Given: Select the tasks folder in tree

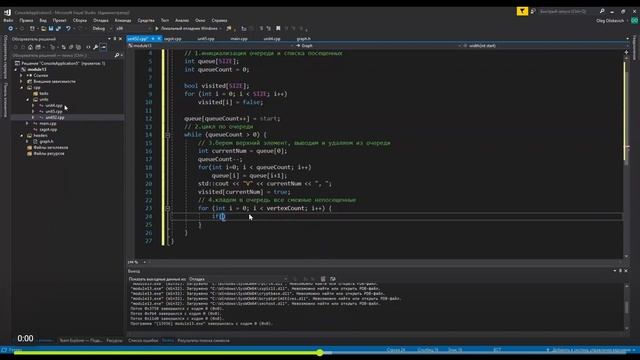Looking at the screenshot, I should coord(44,93).
